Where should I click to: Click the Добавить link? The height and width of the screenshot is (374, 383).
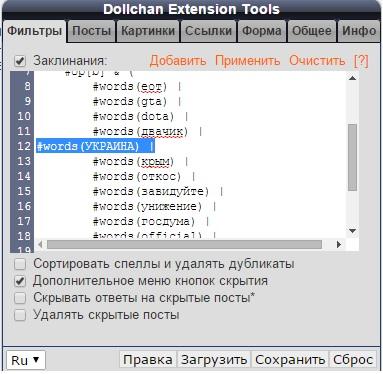[x=178, y=61]
